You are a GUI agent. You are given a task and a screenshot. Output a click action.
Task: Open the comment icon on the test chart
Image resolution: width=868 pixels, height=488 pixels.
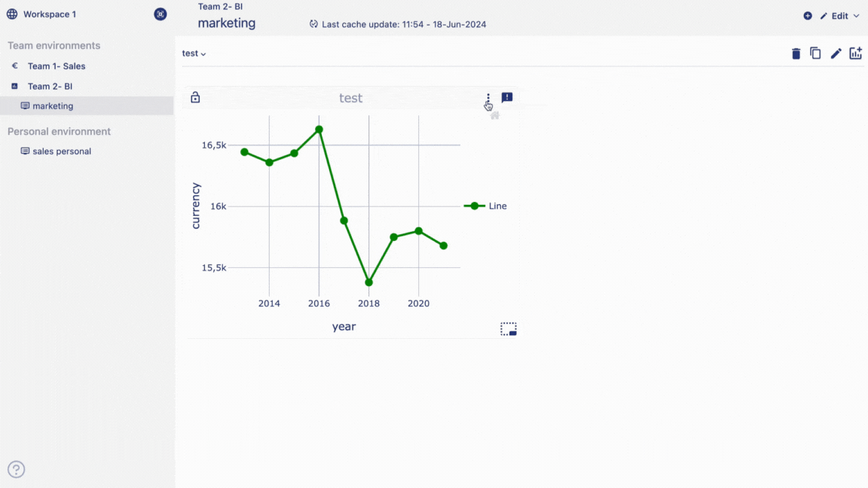(x=507, y=98)
